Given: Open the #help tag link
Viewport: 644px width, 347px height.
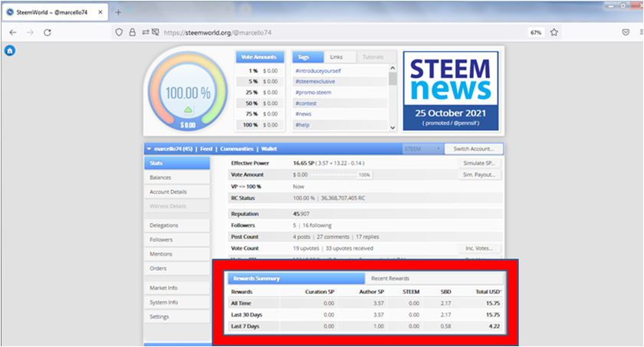Looking at the screenshot, I should [302, 125].
